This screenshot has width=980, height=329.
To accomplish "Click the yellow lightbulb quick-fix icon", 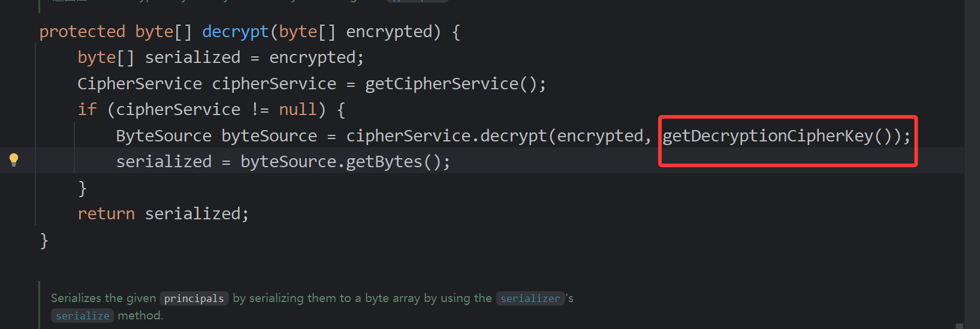I will 14,160.
